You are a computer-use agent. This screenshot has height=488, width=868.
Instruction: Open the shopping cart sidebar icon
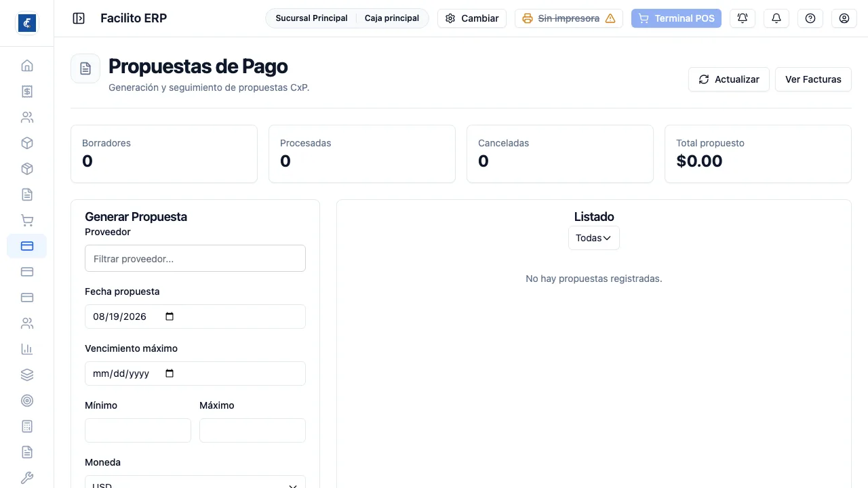coord(27,220)
